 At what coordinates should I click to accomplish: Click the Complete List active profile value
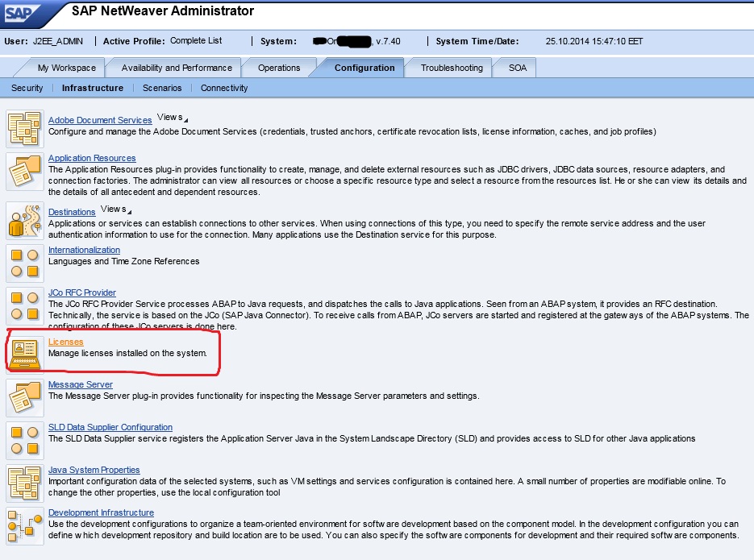(196, 41)
